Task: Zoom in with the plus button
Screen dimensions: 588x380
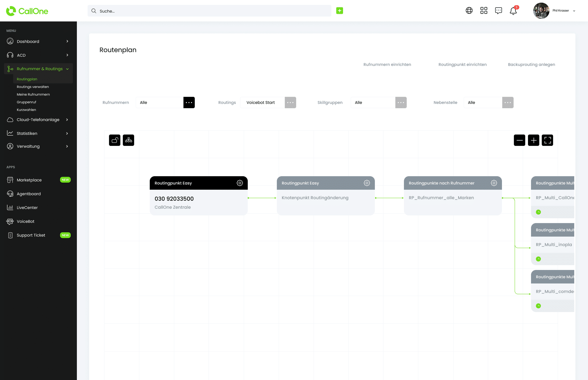Action: coord(533,140)
